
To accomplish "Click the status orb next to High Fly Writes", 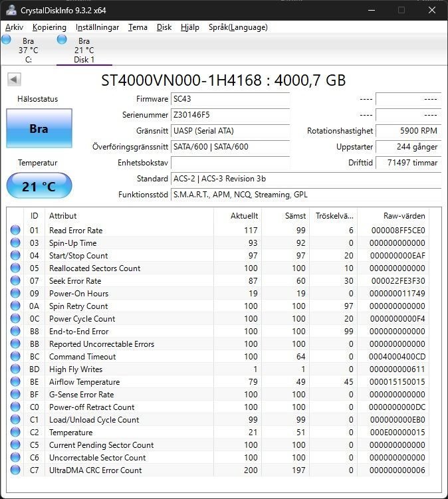I will pyautogui.click(x=15, y=369).
